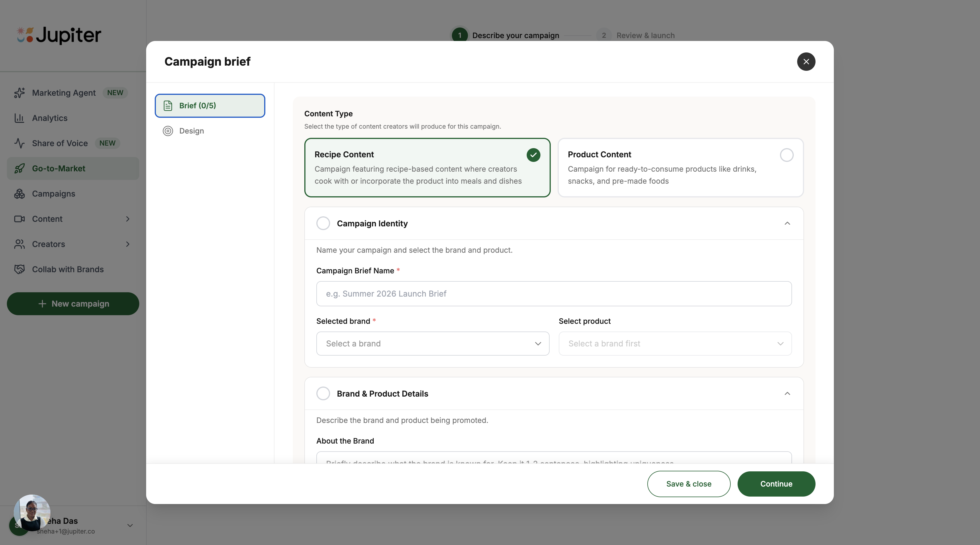The width and height of the screenshot is (980, 545).
Task: Select the Recipe Content card
Action: tap(427, 168)
